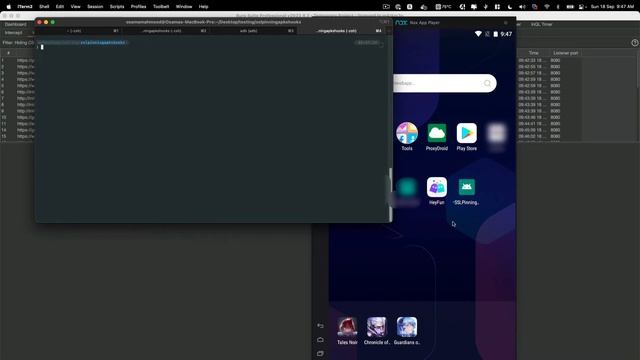Open the Apple menu
The height and width of the screenshot is (360, 640).
(8, 7)
